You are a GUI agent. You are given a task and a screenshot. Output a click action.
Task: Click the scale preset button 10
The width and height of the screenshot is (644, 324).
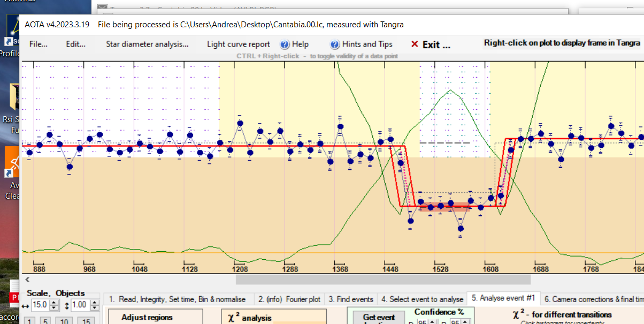point(64,321)
